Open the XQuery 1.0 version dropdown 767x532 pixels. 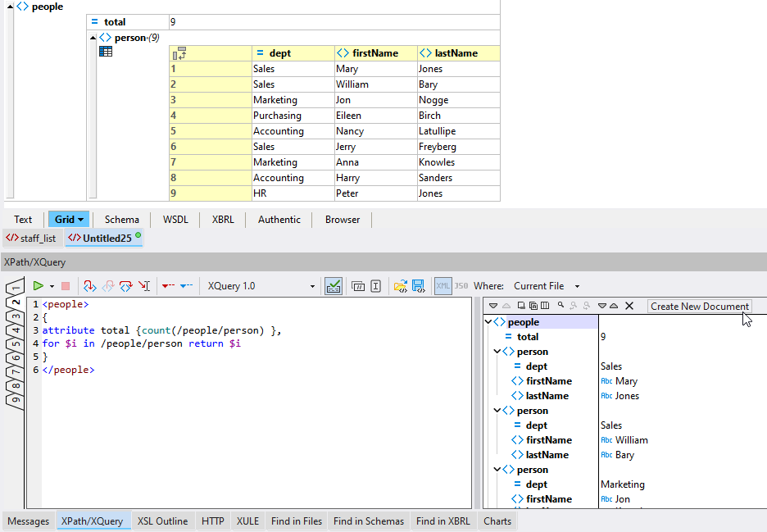click(x=312, y=286)
